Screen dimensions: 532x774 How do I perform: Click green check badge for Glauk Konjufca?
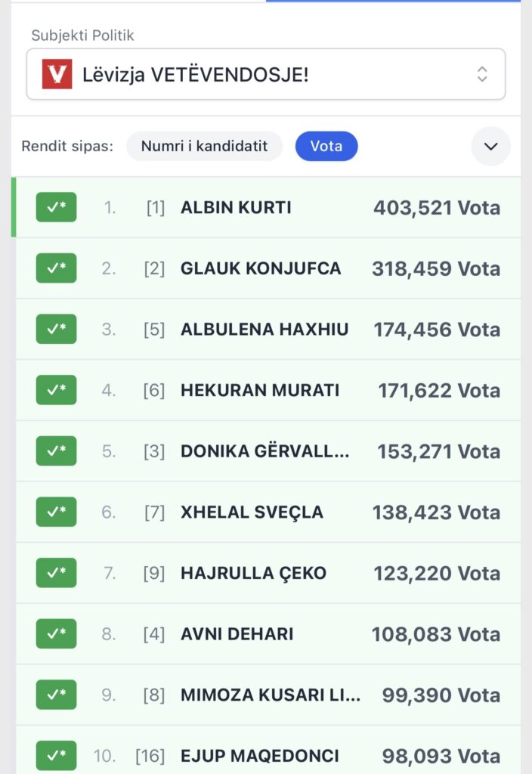coord(57,268)
